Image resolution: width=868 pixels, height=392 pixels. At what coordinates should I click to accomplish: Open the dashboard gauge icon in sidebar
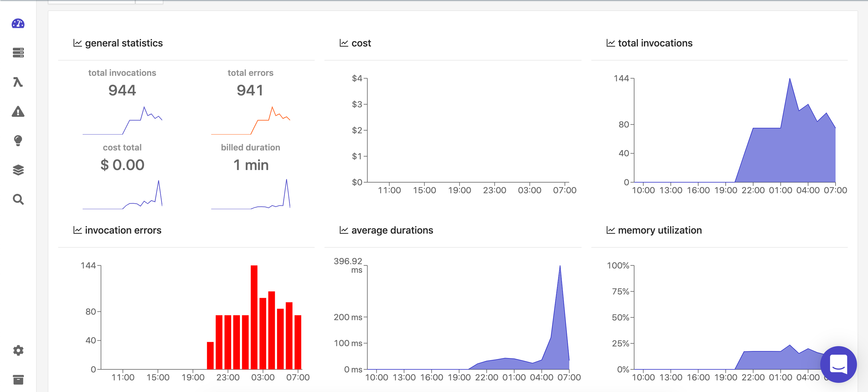[x=18, y=24]
